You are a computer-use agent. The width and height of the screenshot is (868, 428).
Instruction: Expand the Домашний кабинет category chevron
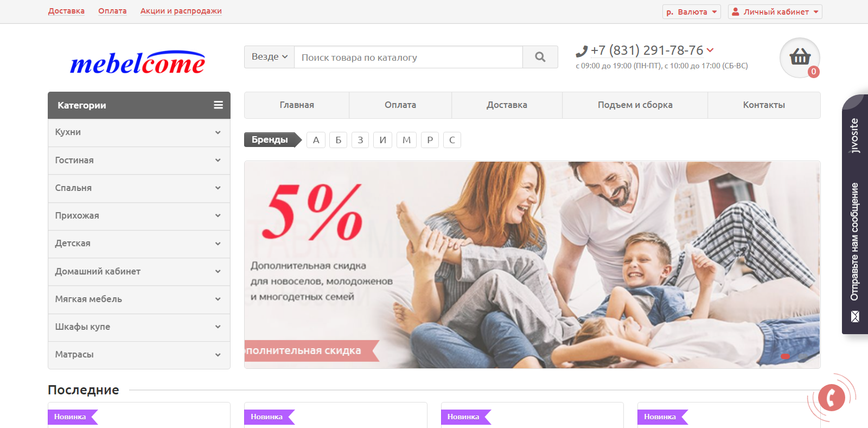point(218,271)
